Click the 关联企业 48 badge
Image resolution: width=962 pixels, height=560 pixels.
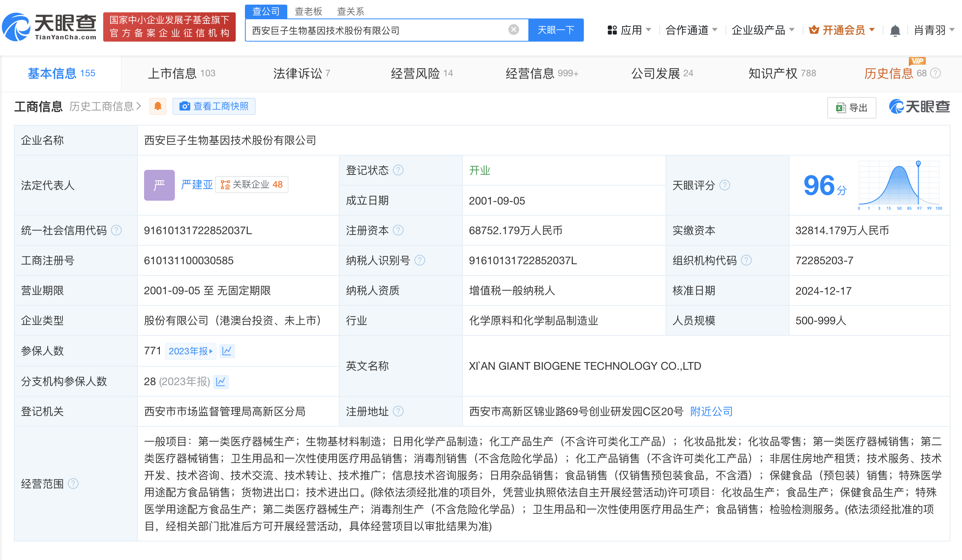click(x=251, y=184)
